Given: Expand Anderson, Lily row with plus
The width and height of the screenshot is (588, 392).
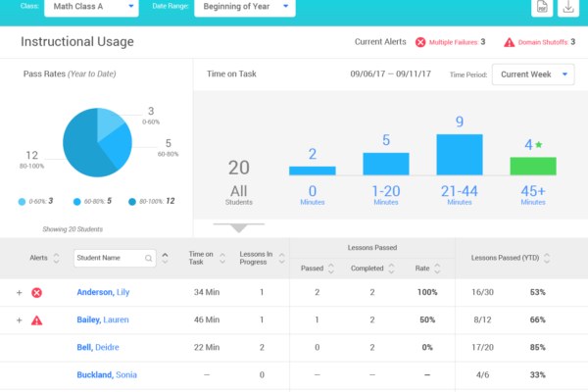Looking at the screenshot, I should 20,293.
